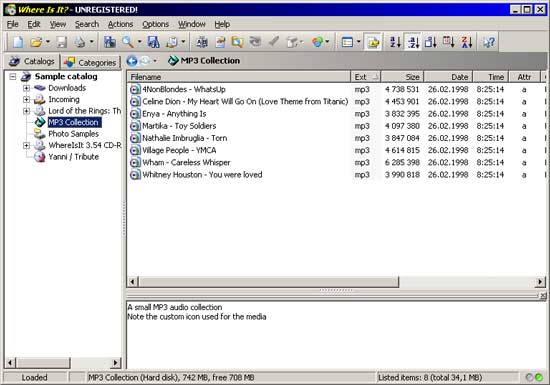Toggle the descending Z-A sort order icon

[x=467, y=42]
